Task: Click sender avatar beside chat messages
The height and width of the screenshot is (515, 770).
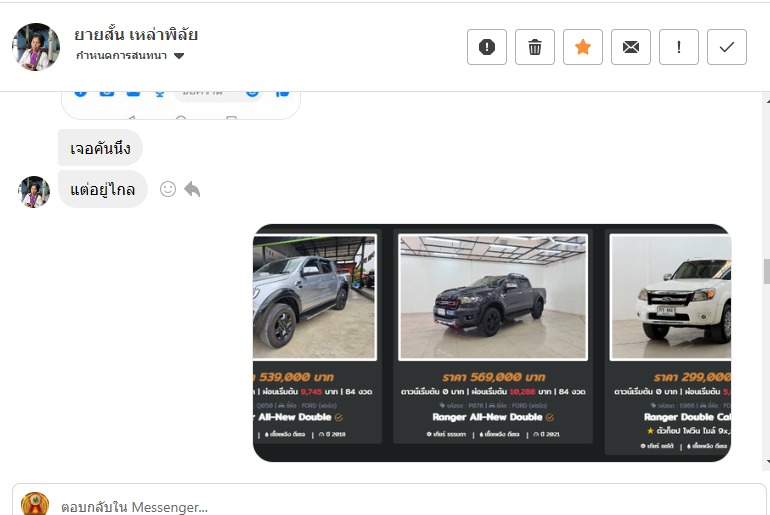Action: click(x=34, y=191)
